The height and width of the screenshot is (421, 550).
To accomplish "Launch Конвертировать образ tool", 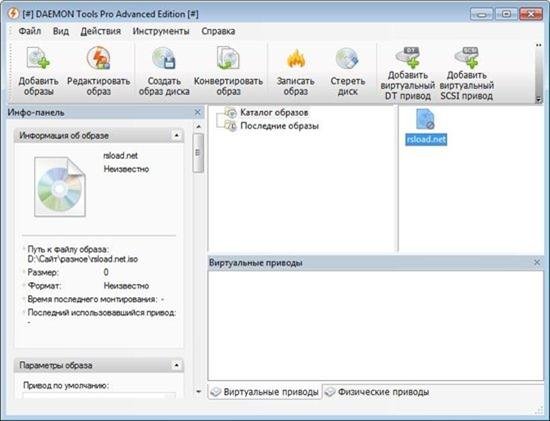I will 228,72.
